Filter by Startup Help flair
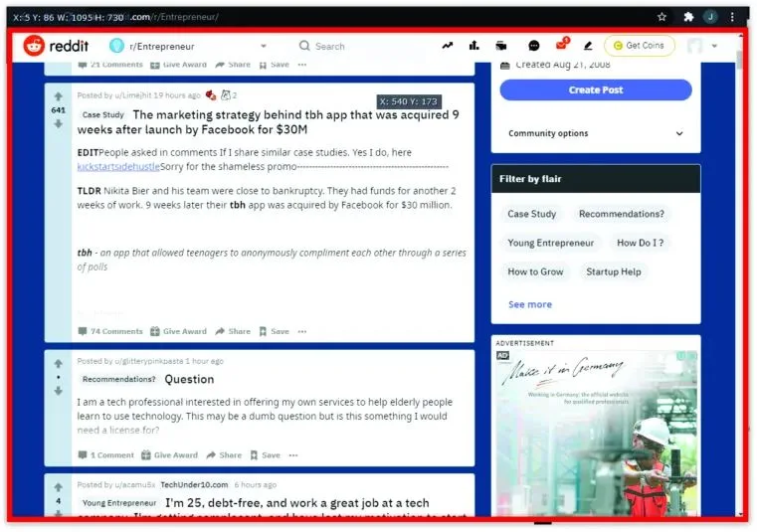The image size is (757, 532). point(614,271)
